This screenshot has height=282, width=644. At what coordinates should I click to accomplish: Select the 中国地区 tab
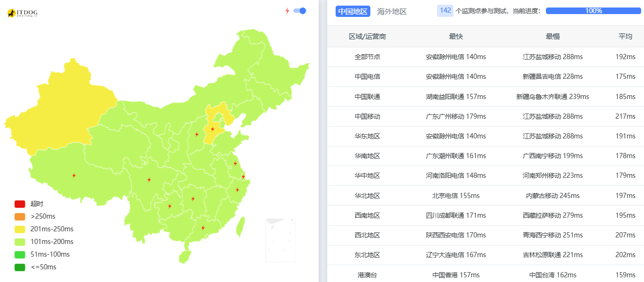point(353,11)
